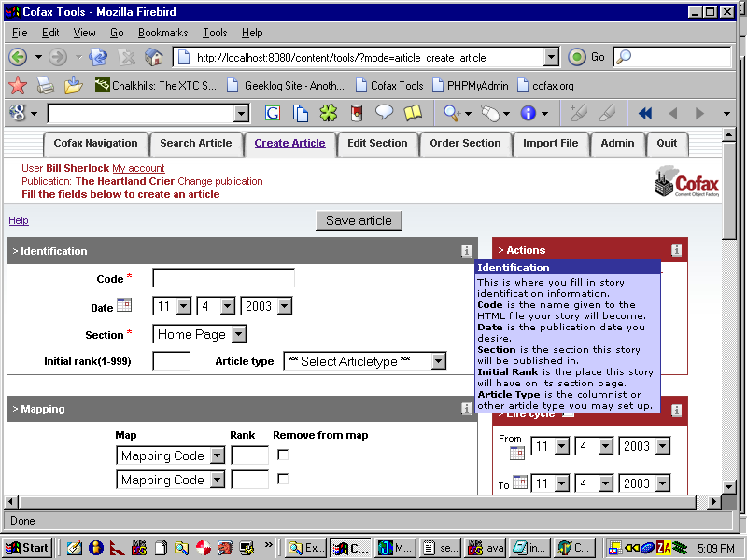Click the printer icon in bookmarks toolbar

(x=46, y=86)
